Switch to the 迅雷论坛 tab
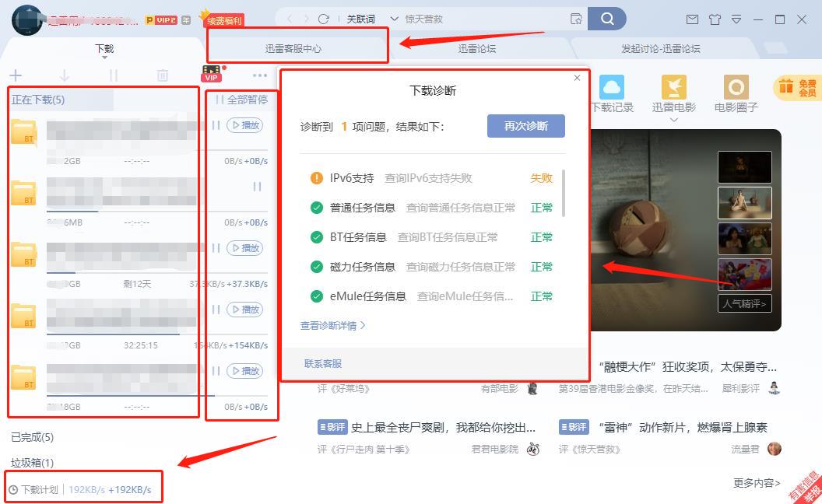 pos(476,48)
